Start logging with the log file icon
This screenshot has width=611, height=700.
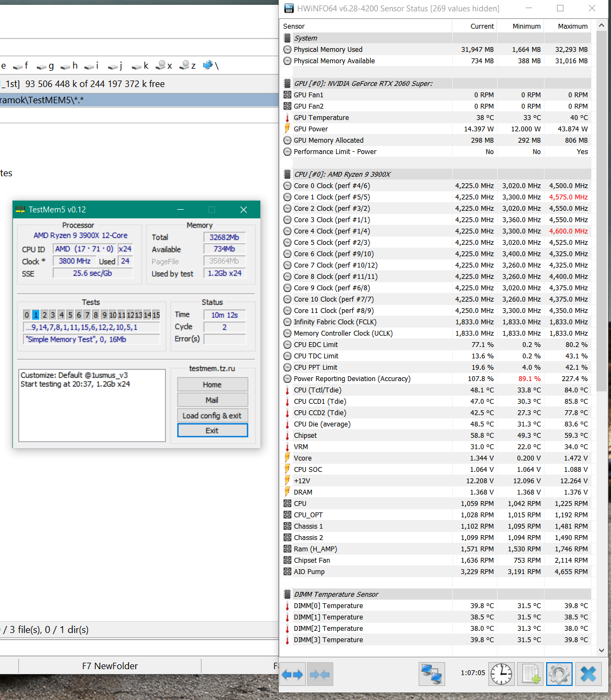click(x=530, y=675)
